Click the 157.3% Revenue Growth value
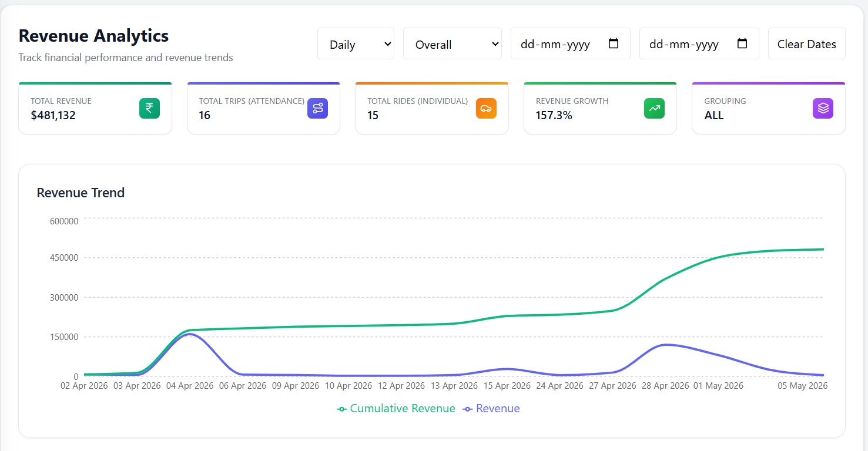The image size is (868, 451). (x=554, y=115)
